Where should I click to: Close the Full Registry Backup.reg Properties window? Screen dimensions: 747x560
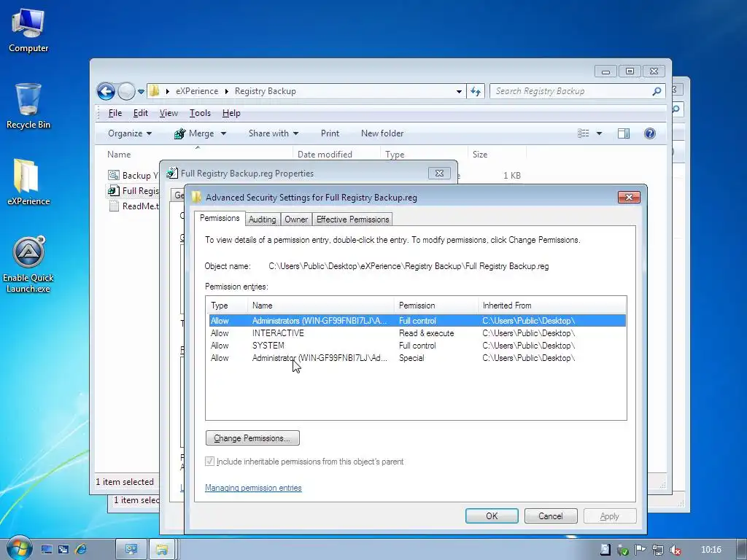(x=439, y=174)
